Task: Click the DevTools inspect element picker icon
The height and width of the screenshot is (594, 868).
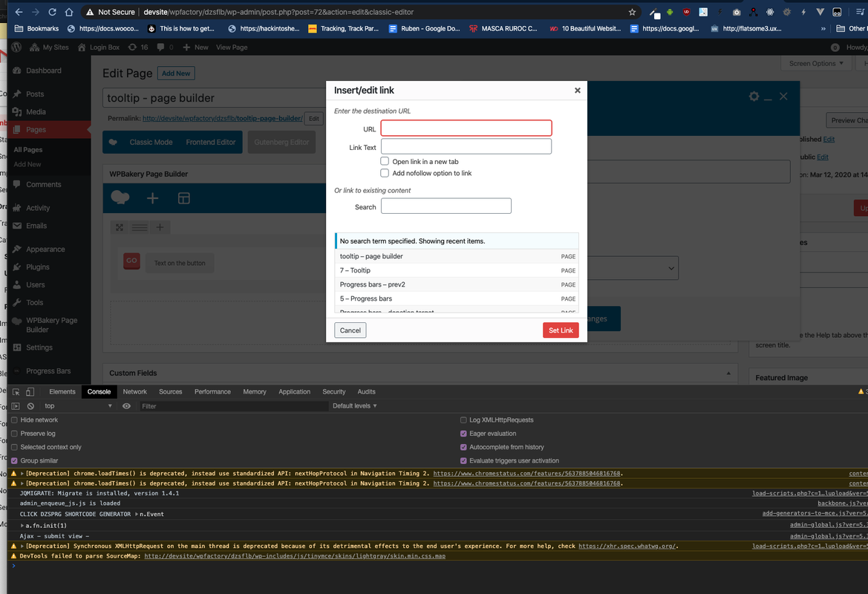Action: point(16,392)
